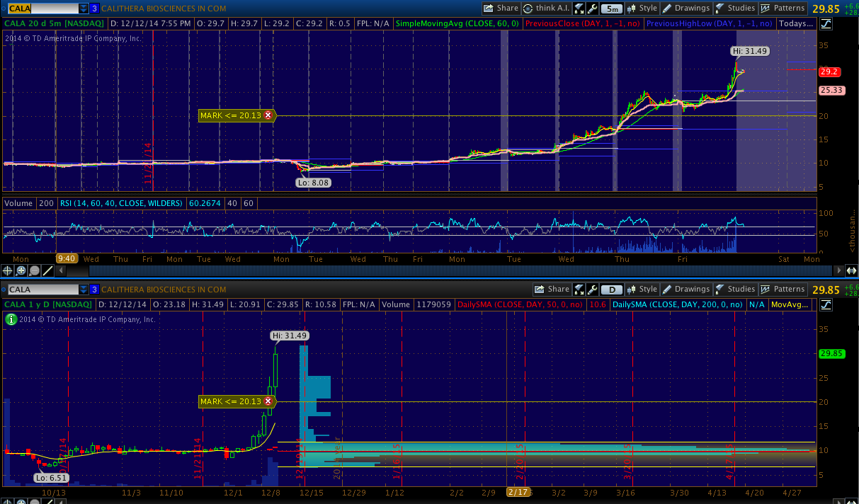Open the Patterns menu in lower chart
This screenshot has width=859, height=504.
[783, 290]
